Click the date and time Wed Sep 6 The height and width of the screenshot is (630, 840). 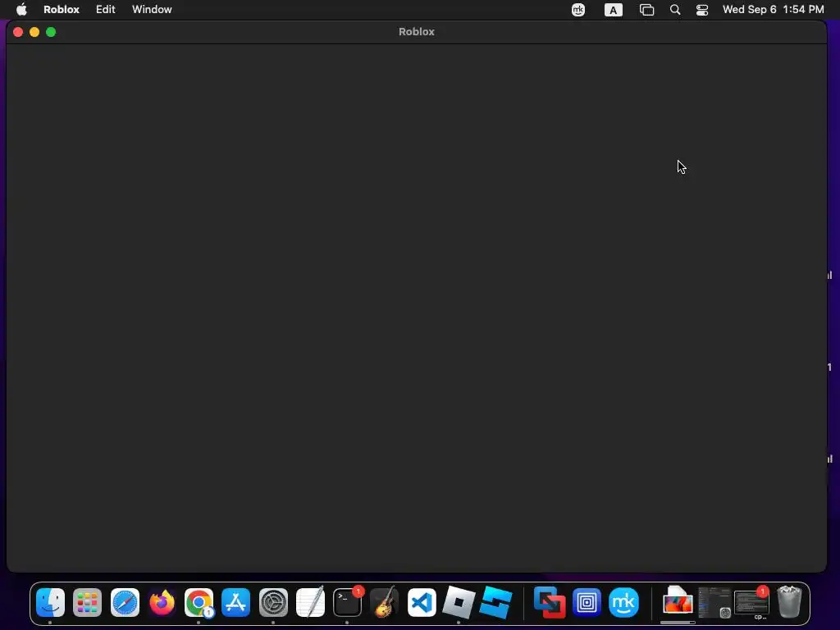click(773, 10)
